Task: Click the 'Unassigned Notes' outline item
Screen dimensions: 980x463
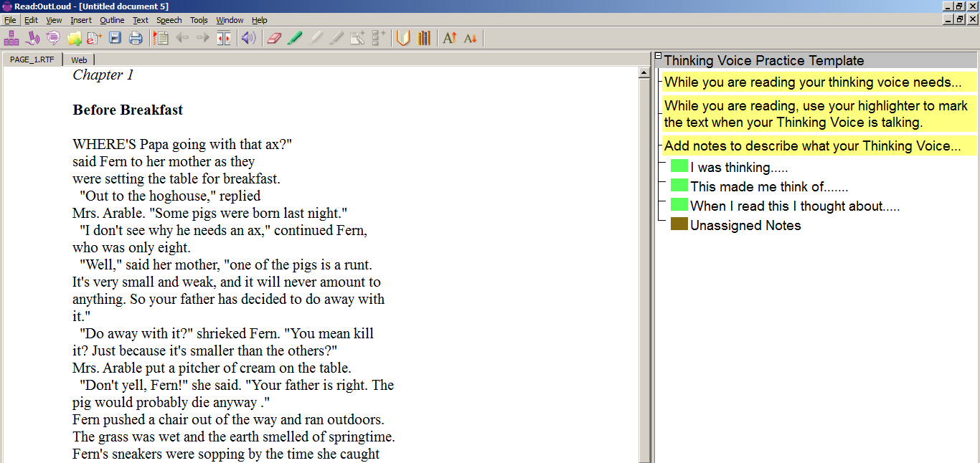Action: 745,226
